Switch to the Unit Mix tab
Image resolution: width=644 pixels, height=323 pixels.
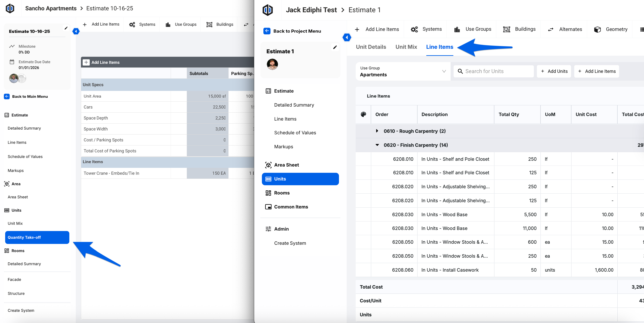click(x=406, y=47)
